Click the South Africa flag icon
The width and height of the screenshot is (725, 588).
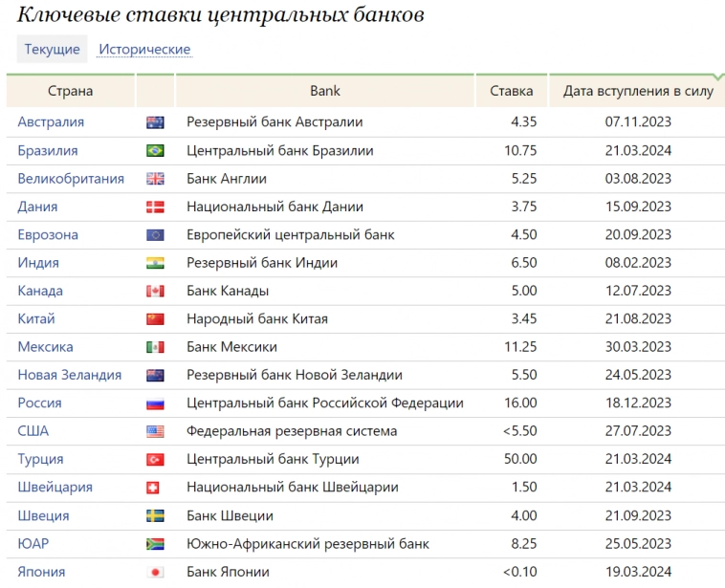(155, 544)
